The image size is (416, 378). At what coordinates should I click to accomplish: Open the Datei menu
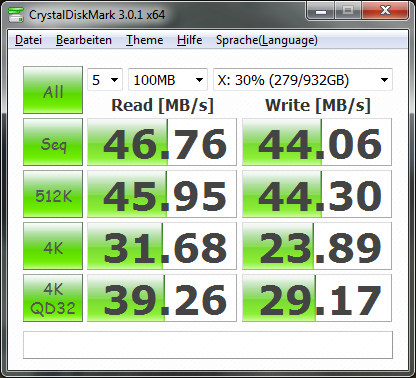[28, 40]
